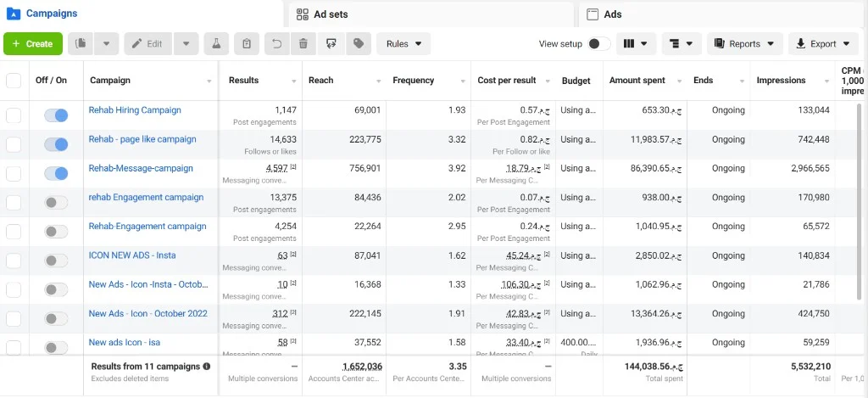This screenshot has width=868, height=398.
Task: Open the Rehab-Message-campaign link
Action: [x=141, y=168]
